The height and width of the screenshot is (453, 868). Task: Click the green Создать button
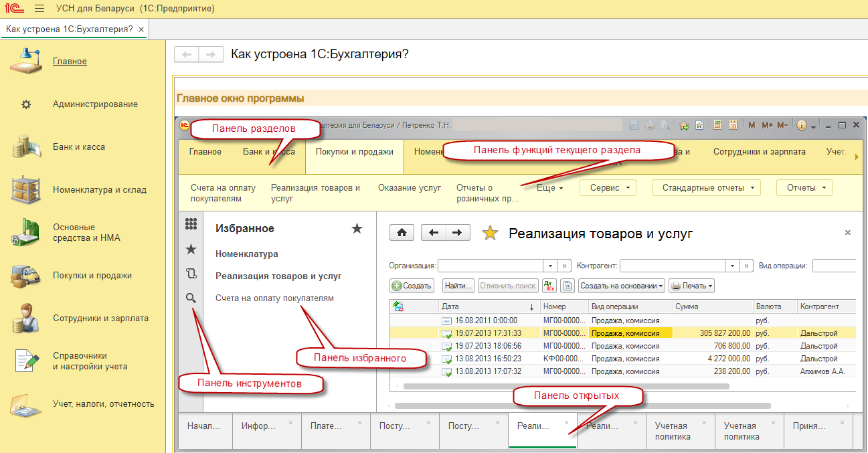pos(412,286)
